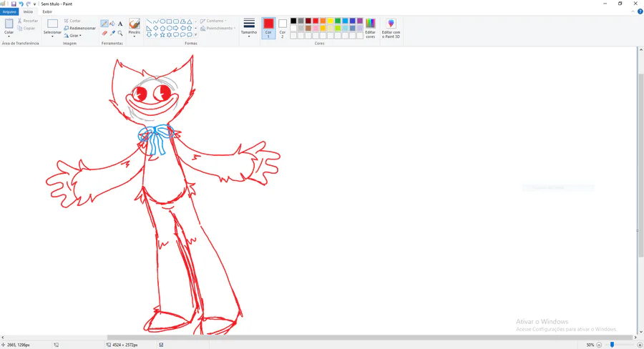Select the Magnifier tool
The image size is (644, 349).
(120, 33)
